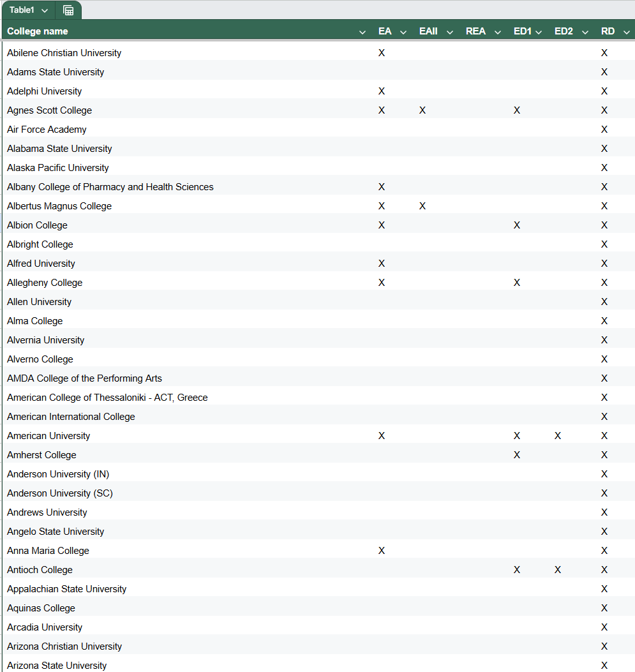
Task: Expand the EA column dropdown arrow
Action: [x=403, y=32]
